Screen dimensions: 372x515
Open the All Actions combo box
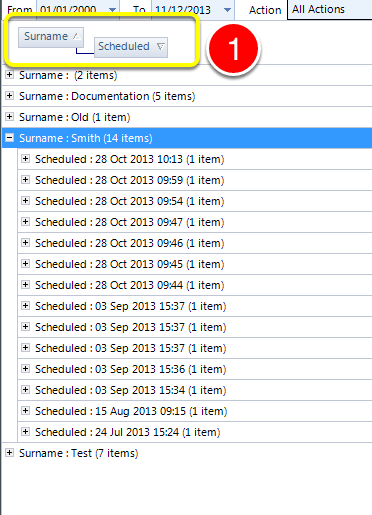pyautogui.click(x=330, y=10)
